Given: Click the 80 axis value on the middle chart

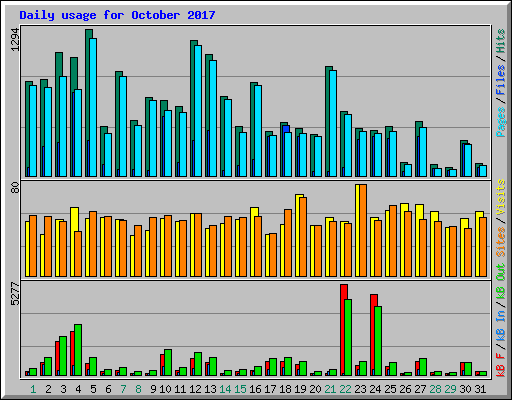Looking at the screenshot, I should (16, 188).
